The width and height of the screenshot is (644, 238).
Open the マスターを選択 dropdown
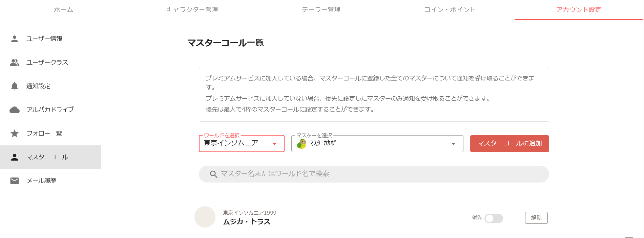click(377, 144)
